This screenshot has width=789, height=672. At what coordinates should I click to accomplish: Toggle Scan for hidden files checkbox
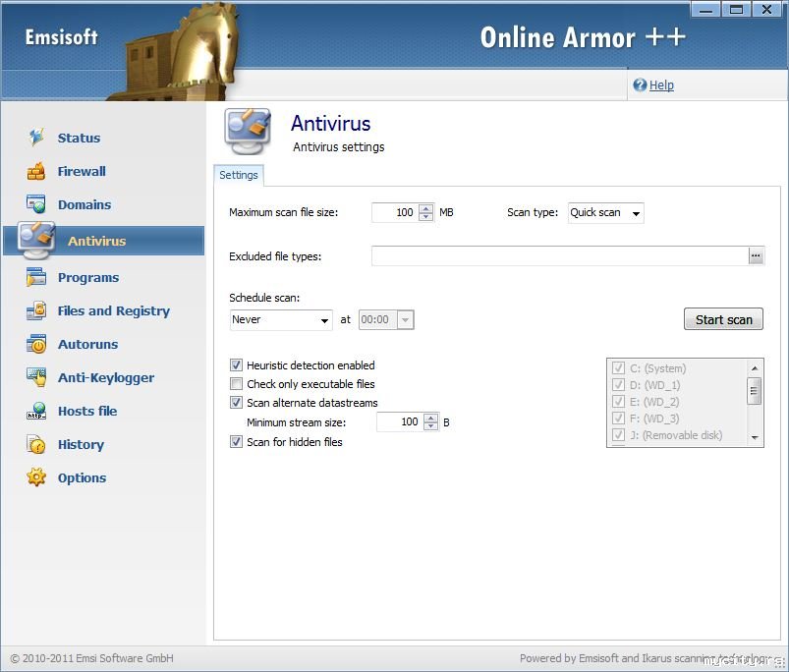click(236, 442)
